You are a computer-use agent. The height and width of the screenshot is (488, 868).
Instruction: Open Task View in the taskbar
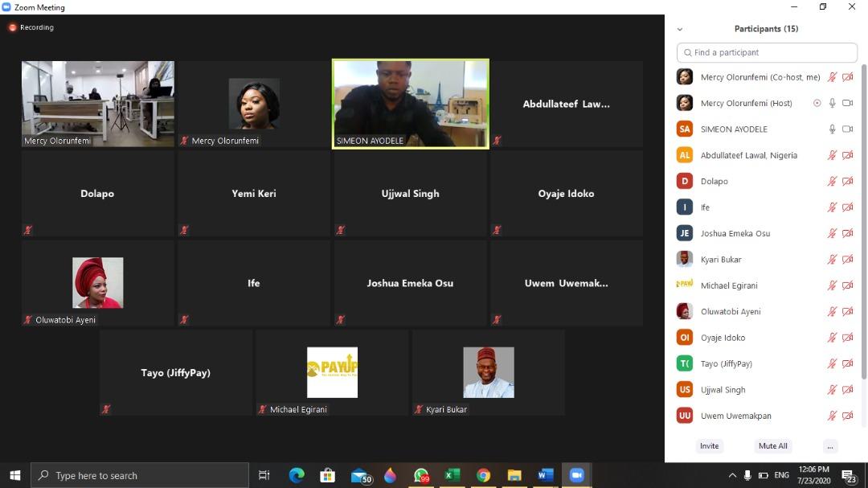[x=264, y=475]
